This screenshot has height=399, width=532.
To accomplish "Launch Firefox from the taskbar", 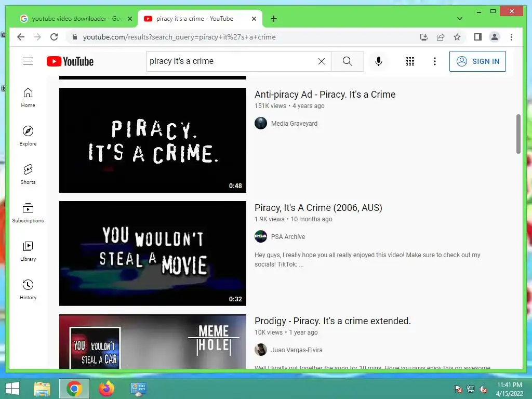I will 106,389.
